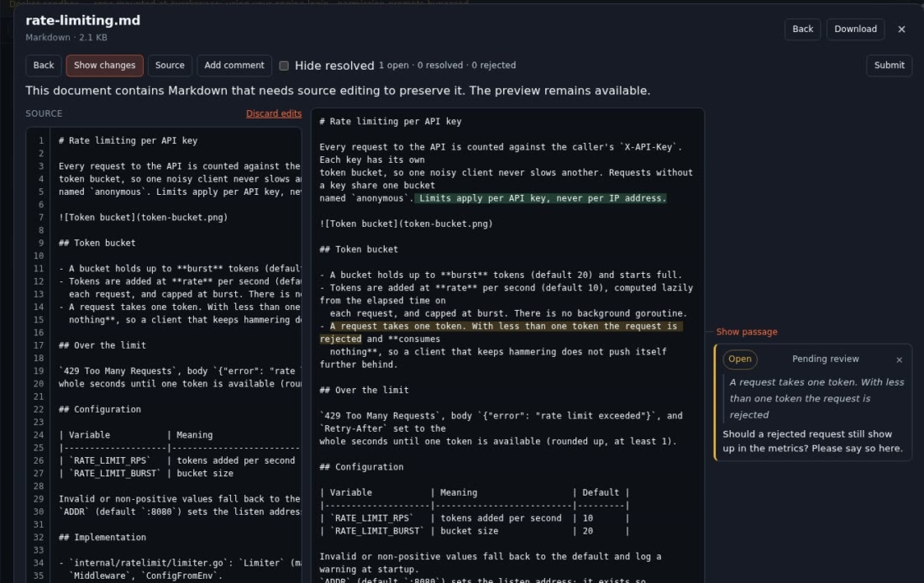Viewport: 924px width, 583px height.
Task: Click the Open status badge
Action: pyautogui.click(x=739, y=359)
